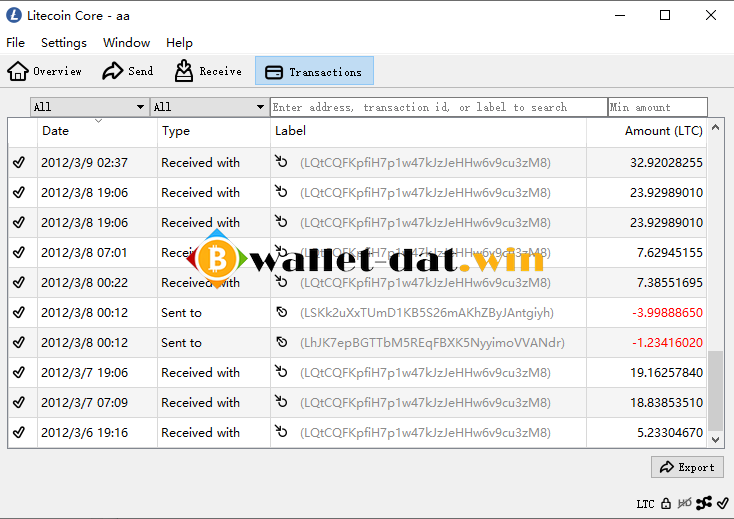Click receive icon in 32.92028255 row
734x519 pixels.
[281, 161]
